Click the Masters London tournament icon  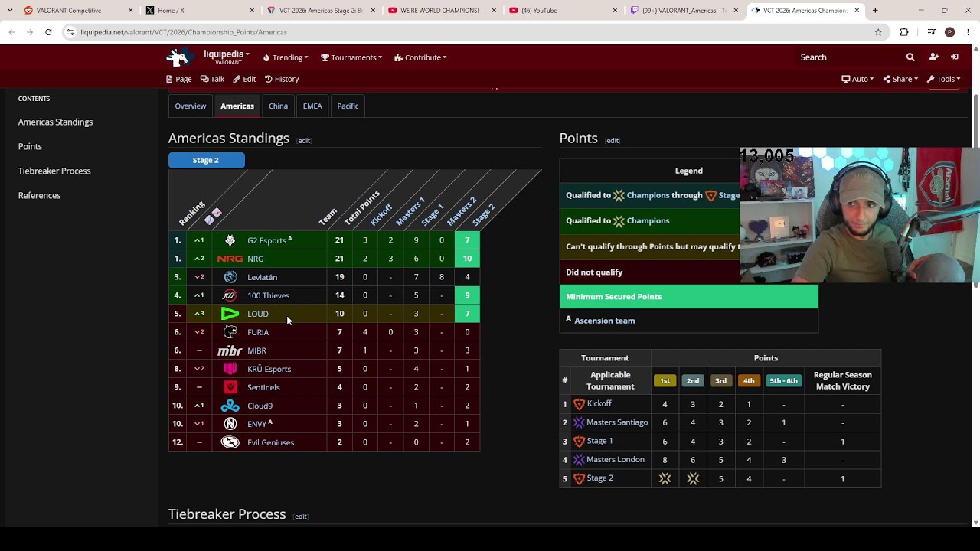coord(579,460)
